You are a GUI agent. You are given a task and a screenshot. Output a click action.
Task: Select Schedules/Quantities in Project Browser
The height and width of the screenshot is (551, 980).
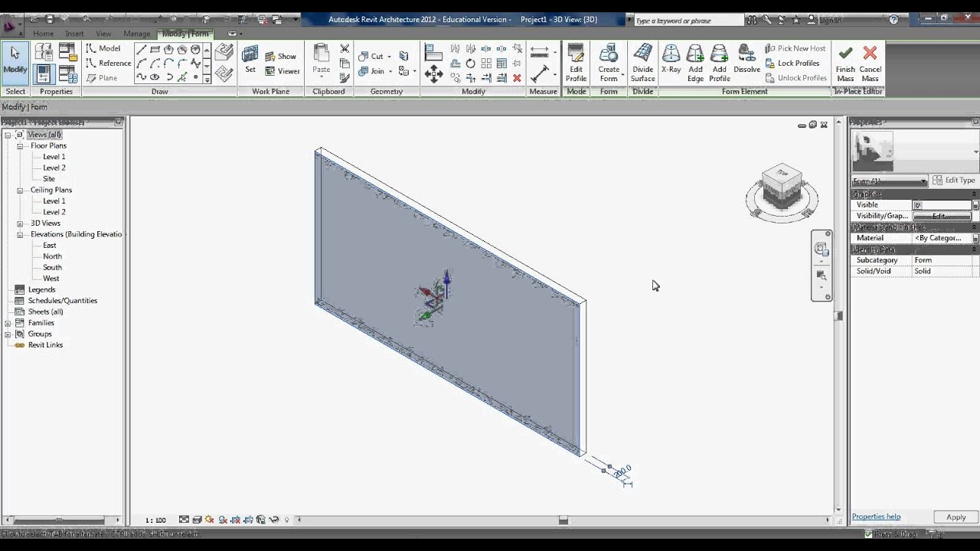[x=62, y=301]
